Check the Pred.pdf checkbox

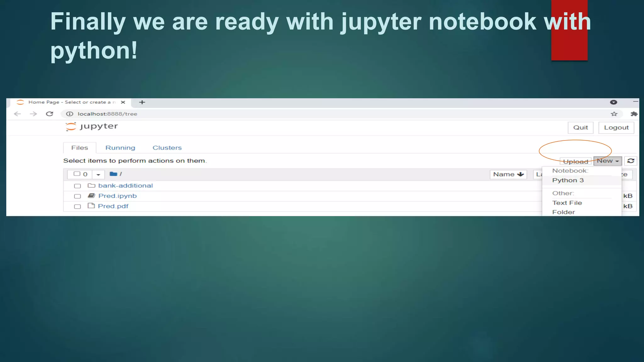tap(77, 207)
